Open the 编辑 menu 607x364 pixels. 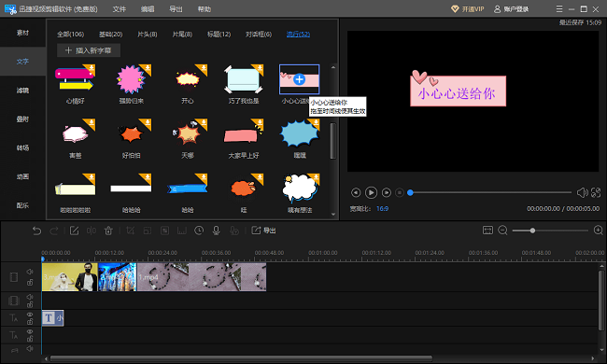[x=148, y=9]
